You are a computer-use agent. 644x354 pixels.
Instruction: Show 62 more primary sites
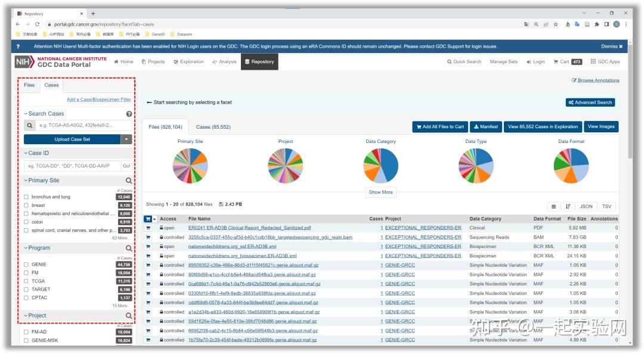[x=122, y=238]
